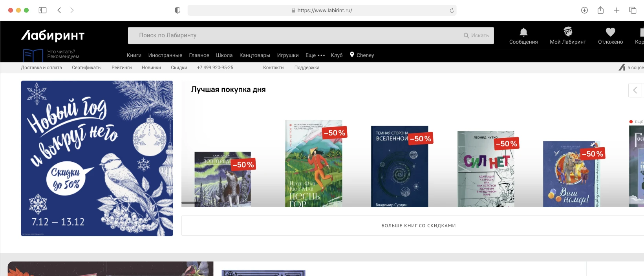Image resolution: width=644 pixels, height=276 pixels.
Task: Click the Safari share icon
Action: coord(600,10)
